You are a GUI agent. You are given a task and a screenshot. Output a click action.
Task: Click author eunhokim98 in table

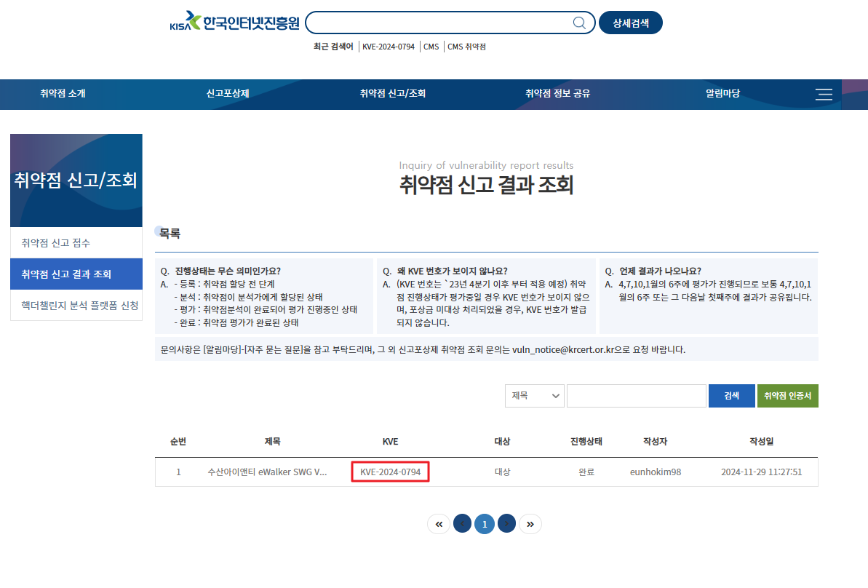point(656,472)
